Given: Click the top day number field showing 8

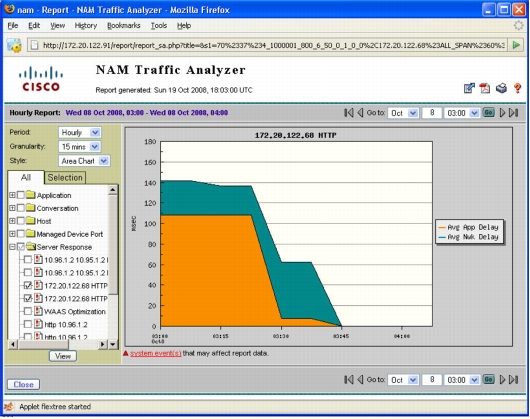Looking at the screenshot, I should click(432, 113).
